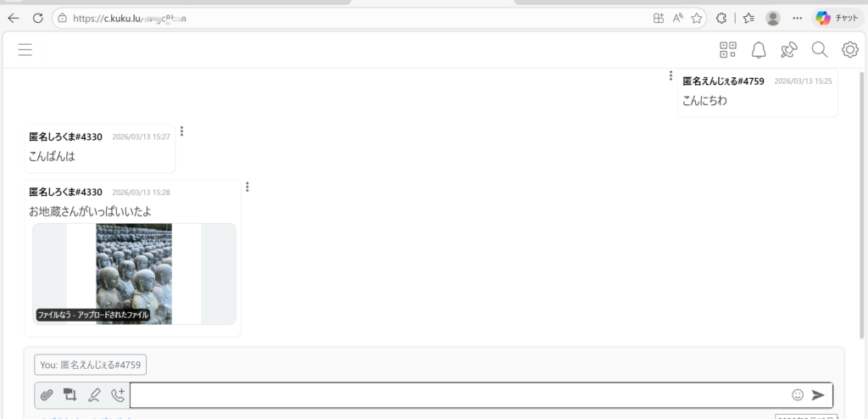The width and height of the screenshot is (868, 419).
Task: Expand options for お地蔵さん message
Action: [x=247, y=187]
